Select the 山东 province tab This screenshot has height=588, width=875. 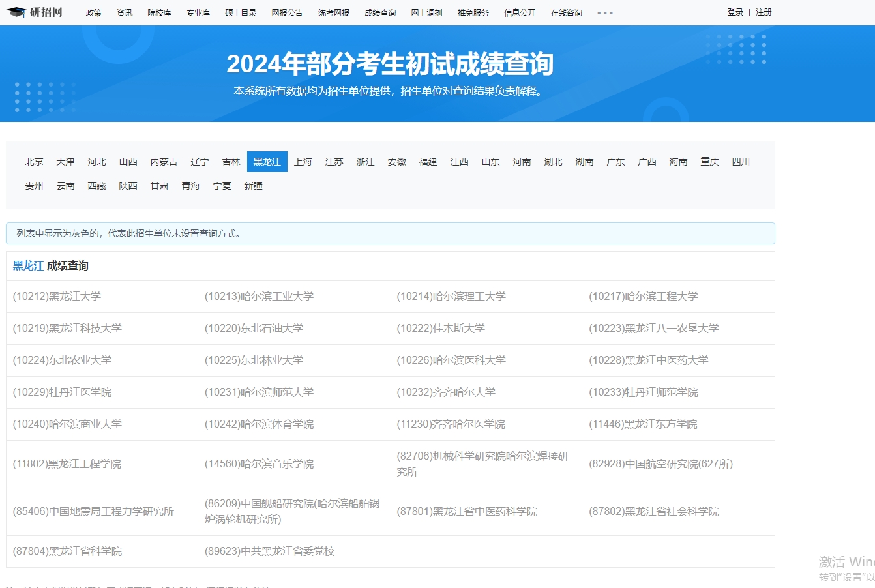pos(491,162)
